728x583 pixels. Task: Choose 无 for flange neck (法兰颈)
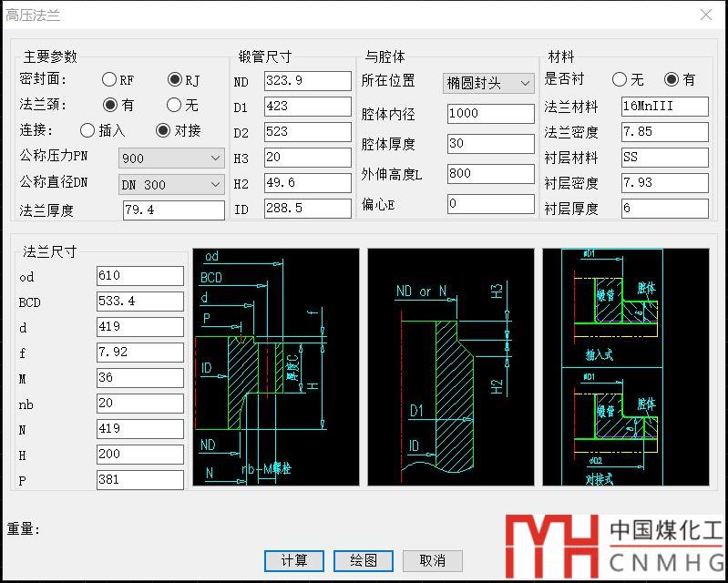(x=175, y=105)
